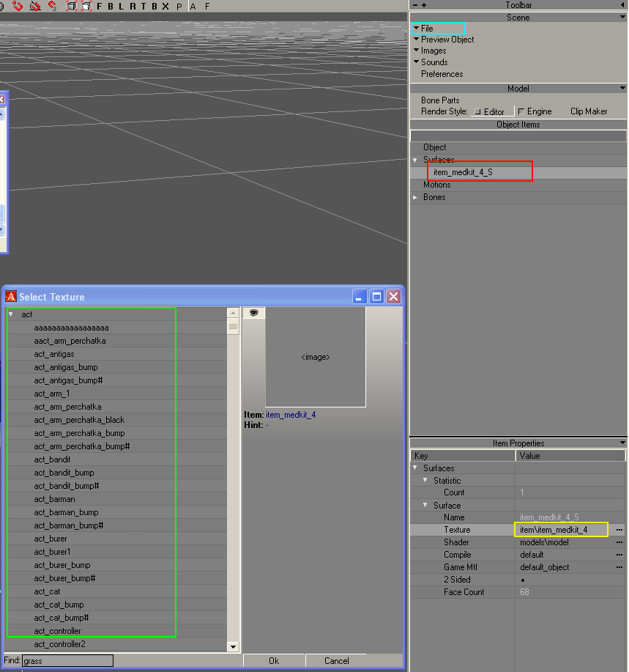Open the File menu in Scene panel
The height and width of the screenshot is (672, 629).
click(427, 29)
